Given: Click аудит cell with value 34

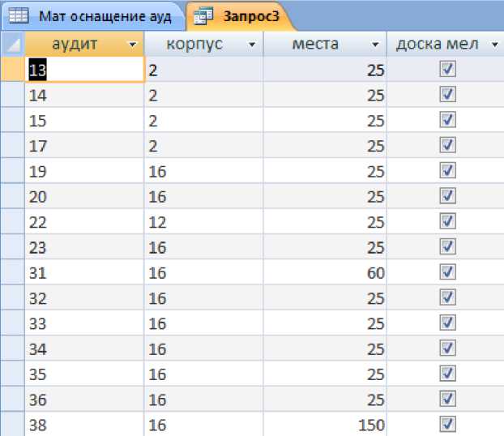Looking at the screenshot, I should (x=84, y=348).
